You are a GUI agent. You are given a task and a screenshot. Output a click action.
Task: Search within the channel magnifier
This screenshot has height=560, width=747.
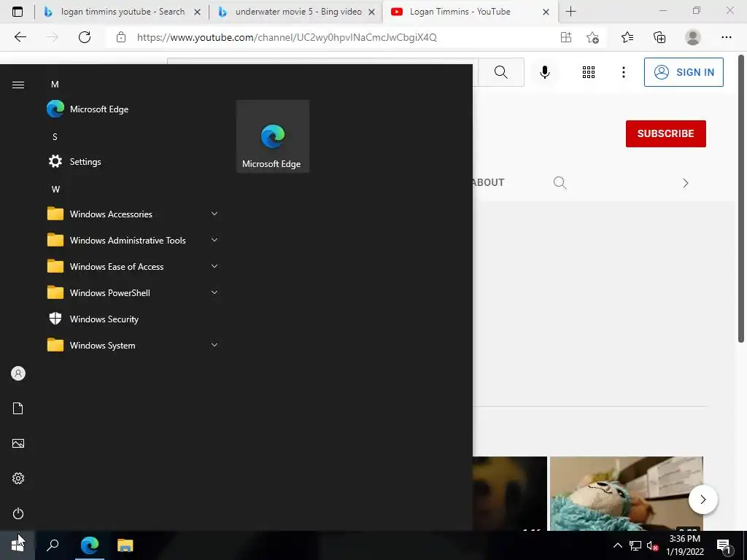[x=560, y=183]
